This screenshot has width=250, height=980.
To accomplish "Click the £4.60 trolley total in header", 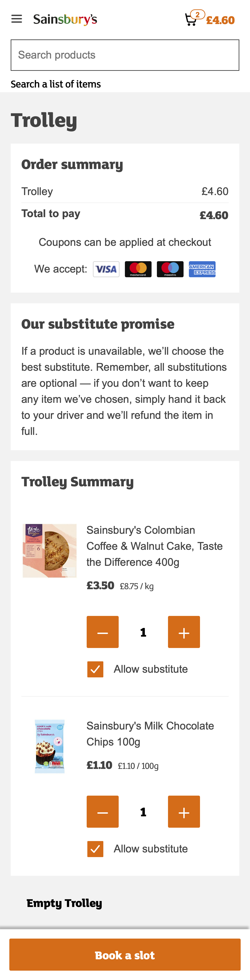I will coord(220,20).
